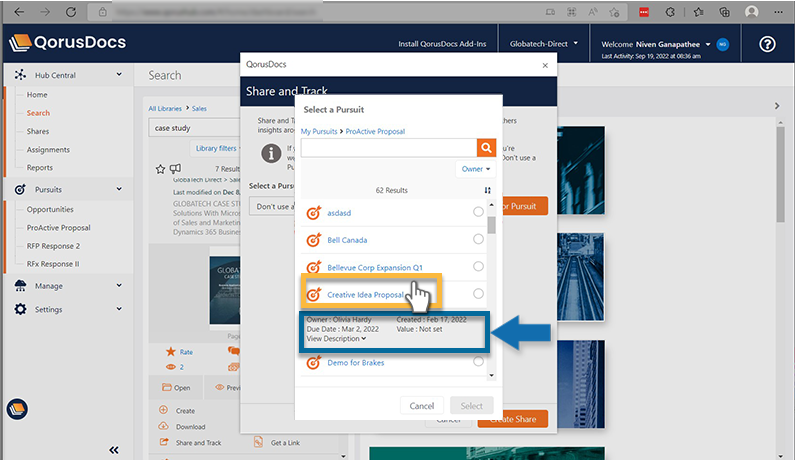Select radio button for Creative Idea Proposal
The image size is (795, 460).
pos(478,294)
